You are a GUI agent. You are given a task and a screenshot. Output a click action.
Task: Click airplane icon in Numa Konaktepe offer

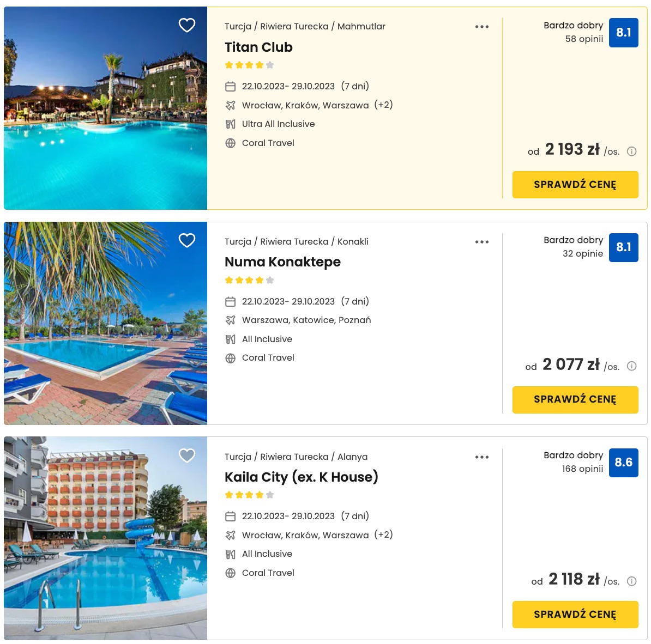pos(231,320)
